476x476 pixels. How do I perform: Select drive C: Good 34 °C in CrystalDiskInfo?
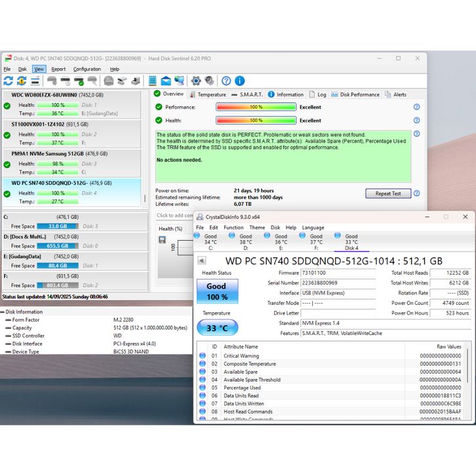pos(210,242)
